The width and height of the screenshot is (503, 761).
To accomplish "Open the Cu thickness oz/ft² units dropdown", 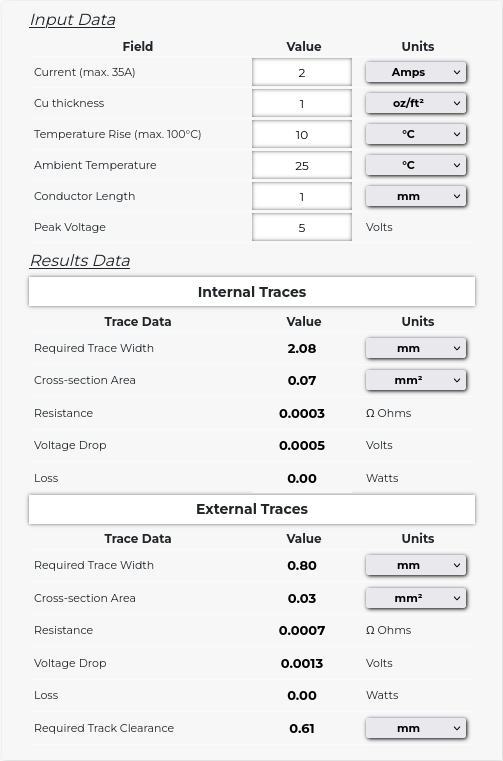I will point(416,103).
